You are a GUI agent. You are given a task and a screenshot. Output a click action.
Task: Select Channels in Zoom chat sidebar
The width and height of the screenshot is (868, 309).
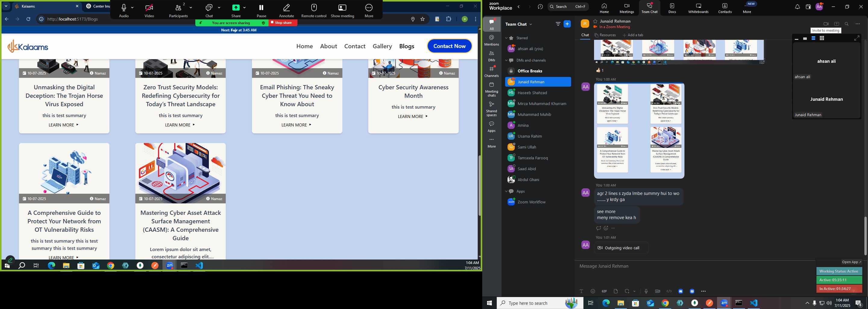click(492, 72)
